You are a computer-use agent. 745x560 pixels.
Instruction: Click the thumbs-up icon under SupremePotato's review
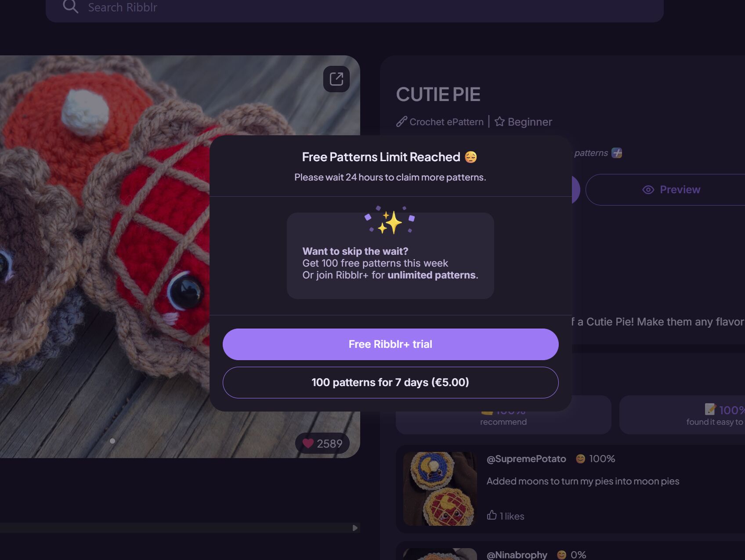point(492,515)
